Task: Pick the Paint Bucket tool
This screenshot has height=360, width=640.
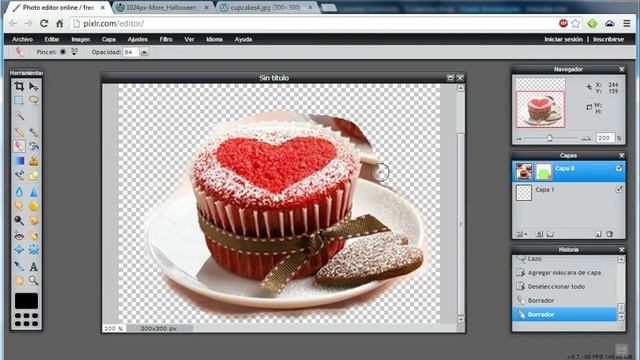Action: (x=33, y=146)
